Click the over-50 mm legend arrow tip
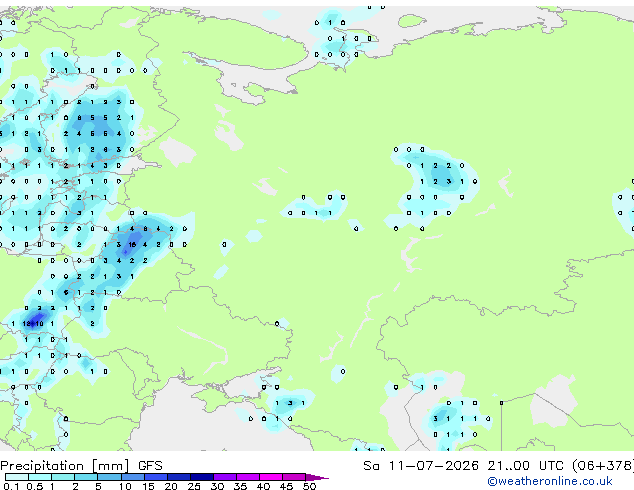This screenshot has height=490, width=634. click(x=317, y=478)
